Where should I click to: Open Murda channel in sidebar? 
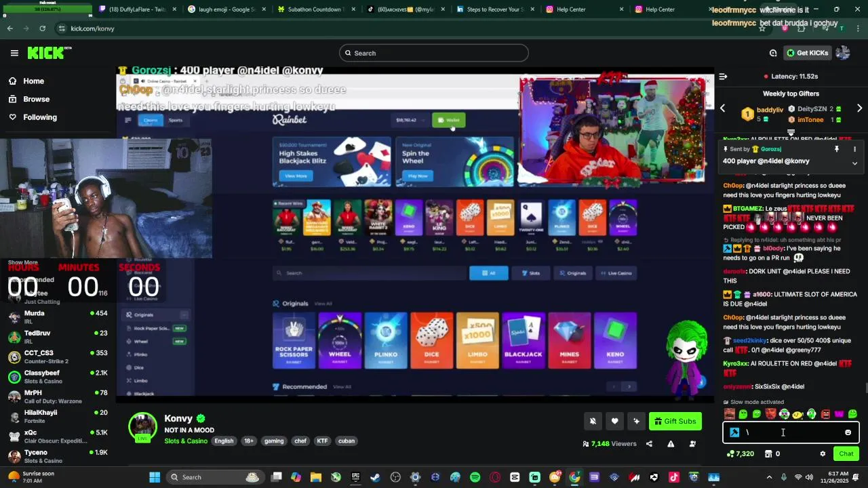[x=58, y=317]
